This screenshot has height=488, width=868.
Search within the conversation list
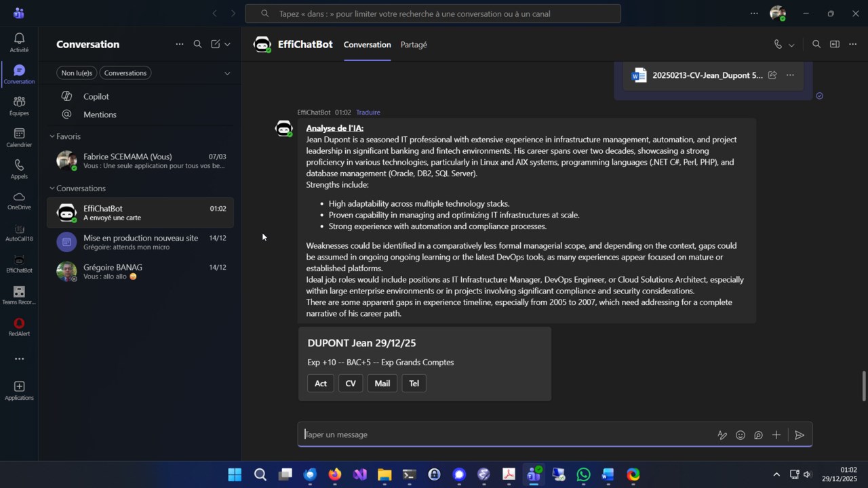197,44
